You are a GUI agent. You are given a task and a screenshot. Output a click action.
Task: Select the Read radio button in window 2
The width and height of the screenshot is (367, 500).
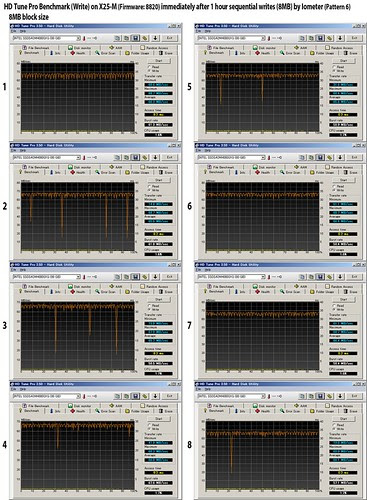pyautogui.click(x=149, y=186)
